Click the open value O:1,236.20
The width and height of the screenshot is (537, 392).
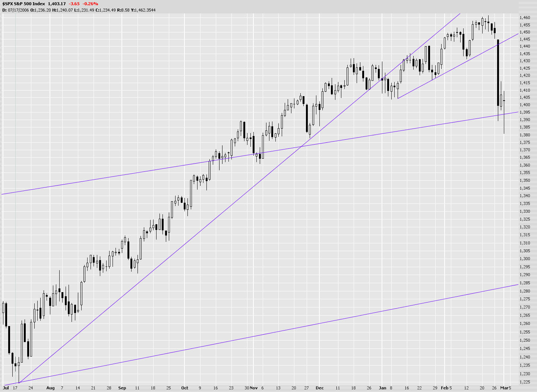(41, 10)
